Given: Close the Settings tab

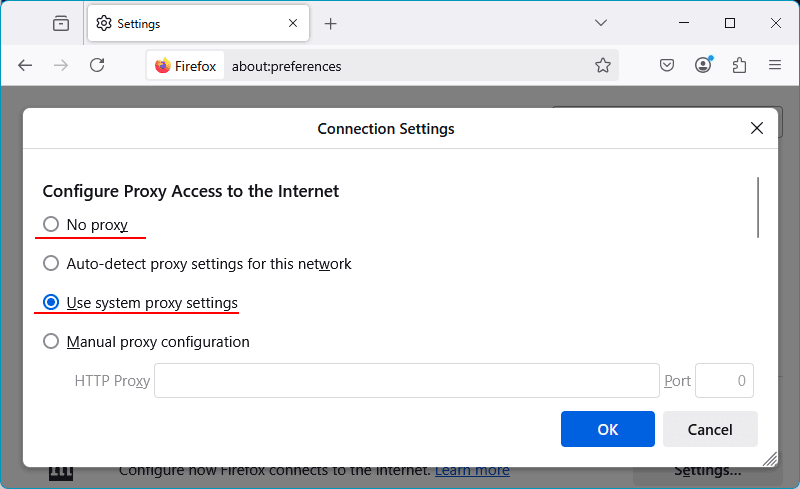Looking at the screenshot, I should coord(293,23).
